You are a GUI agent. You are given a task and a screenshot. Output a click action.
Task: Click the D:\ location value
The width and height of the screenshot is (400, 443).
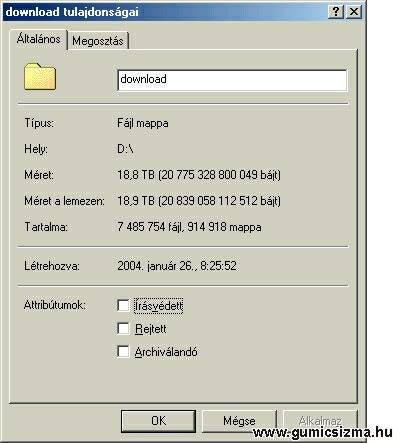(x=125, y=149)
